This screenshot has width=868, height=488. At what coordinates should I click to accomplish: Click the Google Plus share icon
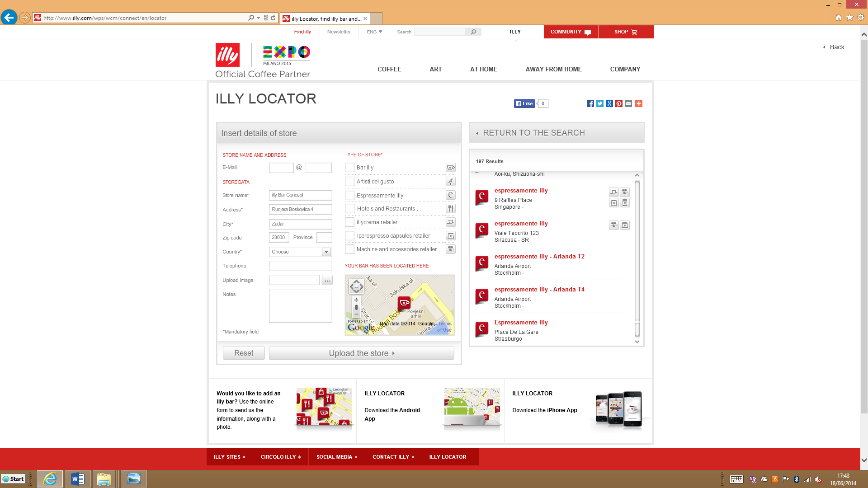tap(609, 103)
